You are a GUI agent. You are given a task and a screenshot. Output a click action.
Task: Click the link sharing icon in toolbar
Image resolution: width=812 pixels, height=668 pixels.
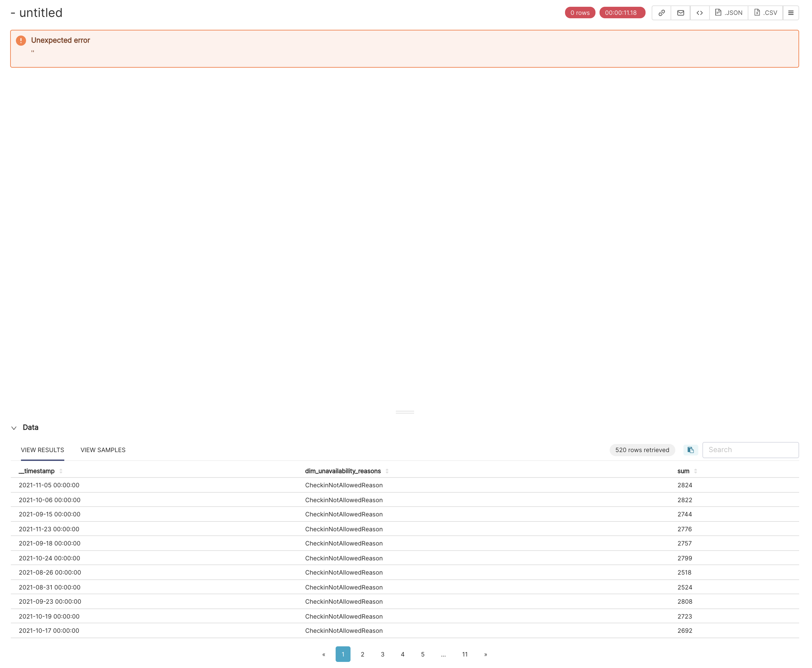click(x=661, y=12)
